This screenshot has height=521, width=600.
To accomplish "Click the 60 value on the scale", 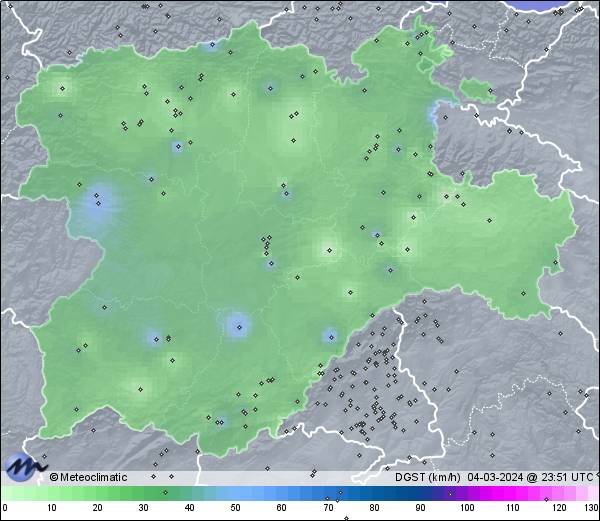I will tap(282, 508).
